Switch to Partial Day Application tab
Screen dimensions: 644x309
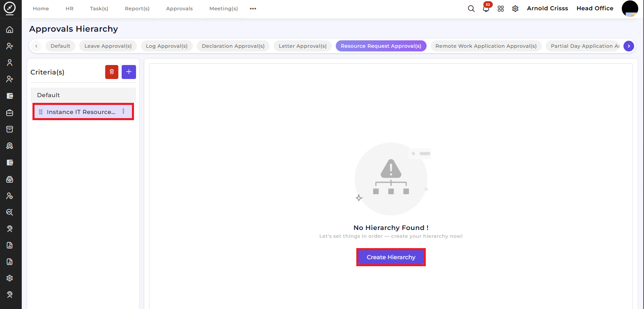584,46
